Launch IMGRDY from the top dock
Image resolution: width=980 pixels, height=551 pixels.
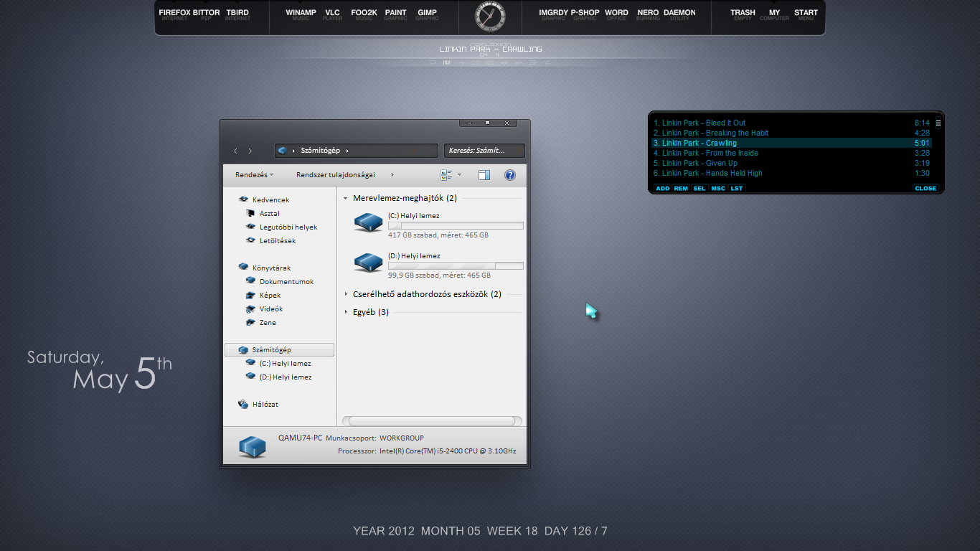(x=554, y=14)
